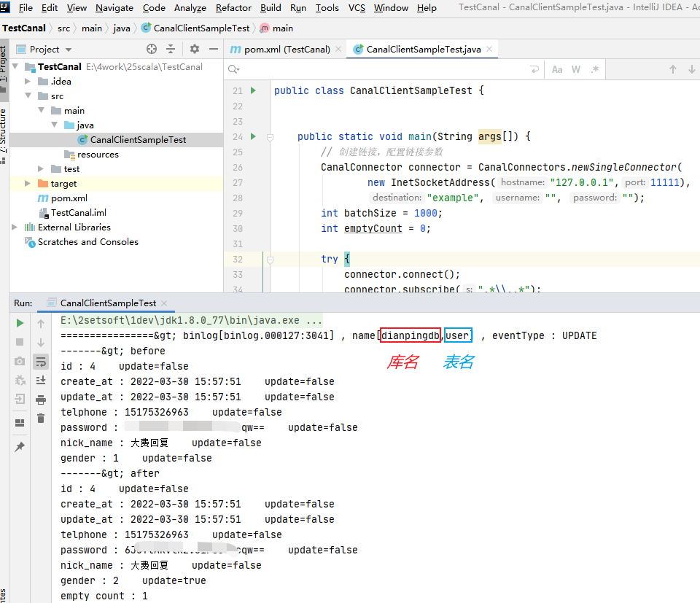Toggle Regex option in find bar

(595, 69)
